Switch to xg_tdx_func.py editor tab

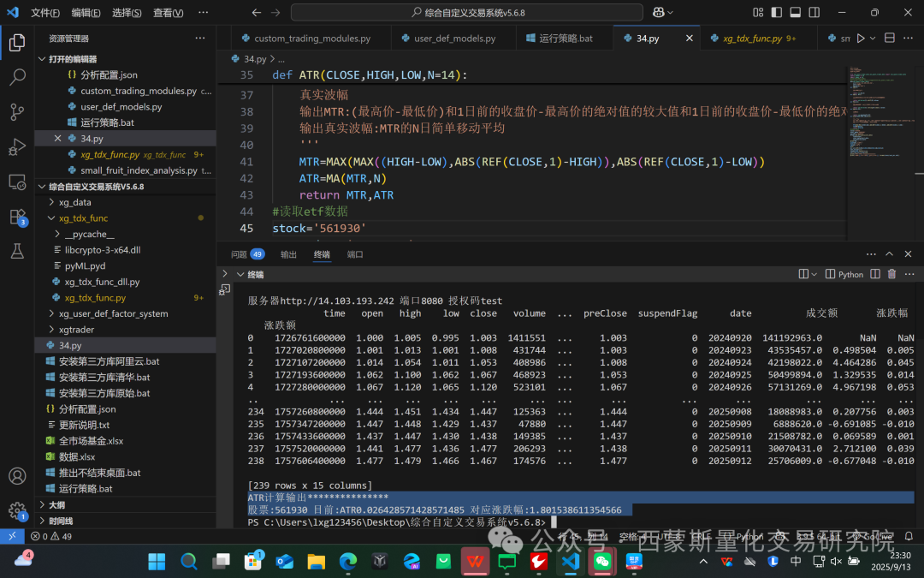coord(758,39)
